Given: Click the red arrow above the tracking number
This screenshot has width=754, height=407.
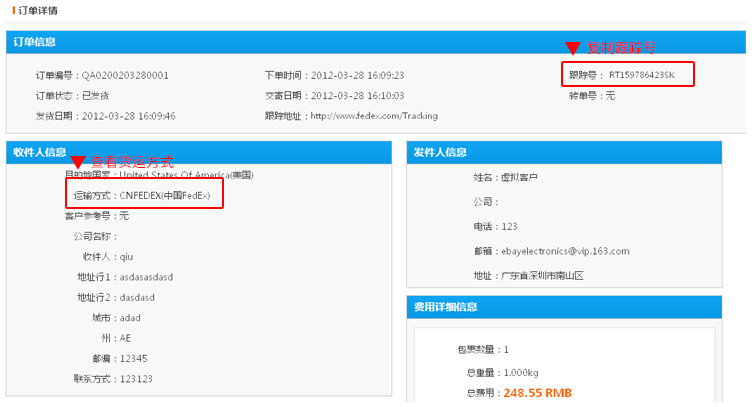Looking at the screenshot, I should pyautogui.click(x=572, y=48).
